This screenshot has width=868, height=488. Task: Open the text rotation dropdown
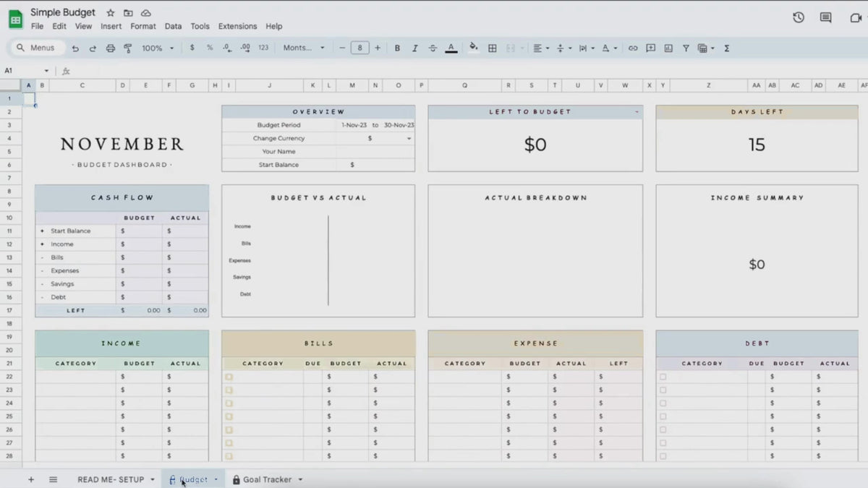coord(608,48)
